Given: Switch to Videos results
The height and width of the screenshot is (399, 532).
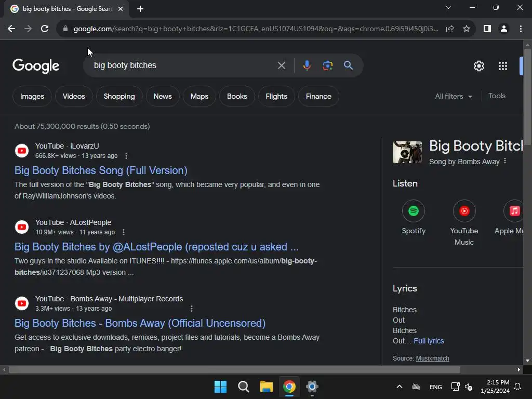Looking at the screenshot, I should coord(74,96).
